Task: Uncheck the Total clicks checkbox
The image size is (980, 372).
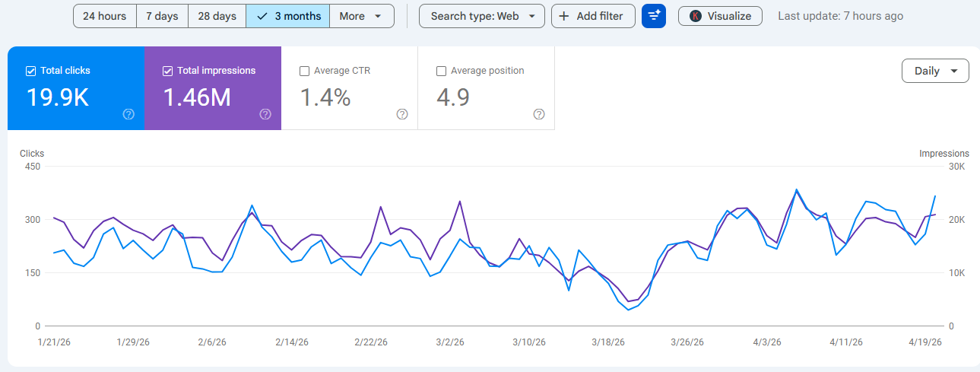Action: click(x=31, y=71)
